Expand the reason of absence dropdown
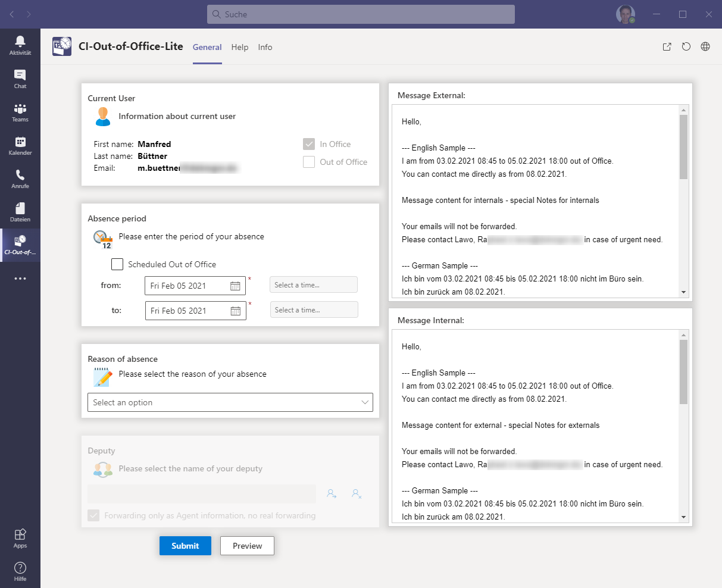The width and height of the screenshot is (722, 588). [230, 402]
